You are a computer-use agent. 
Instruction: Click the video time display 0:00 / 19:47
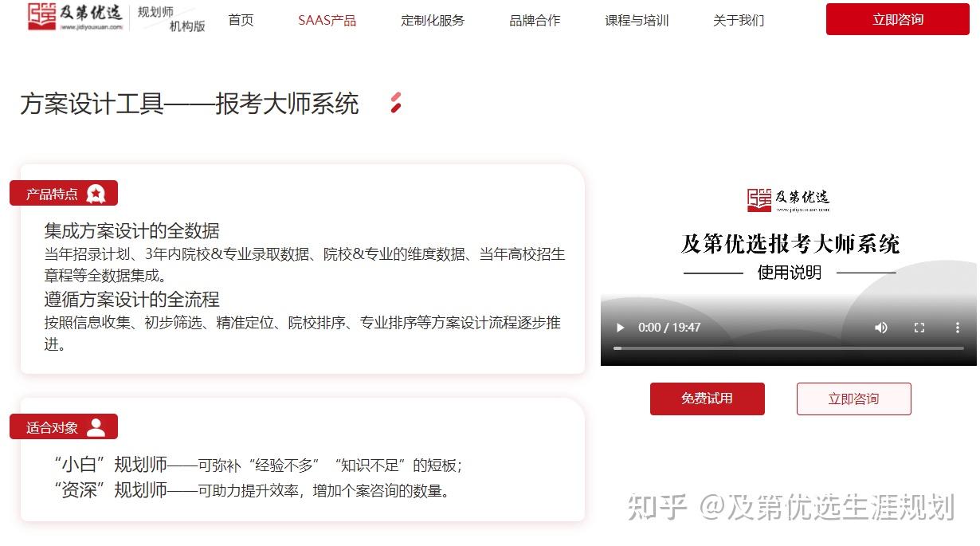pos(669,328)
